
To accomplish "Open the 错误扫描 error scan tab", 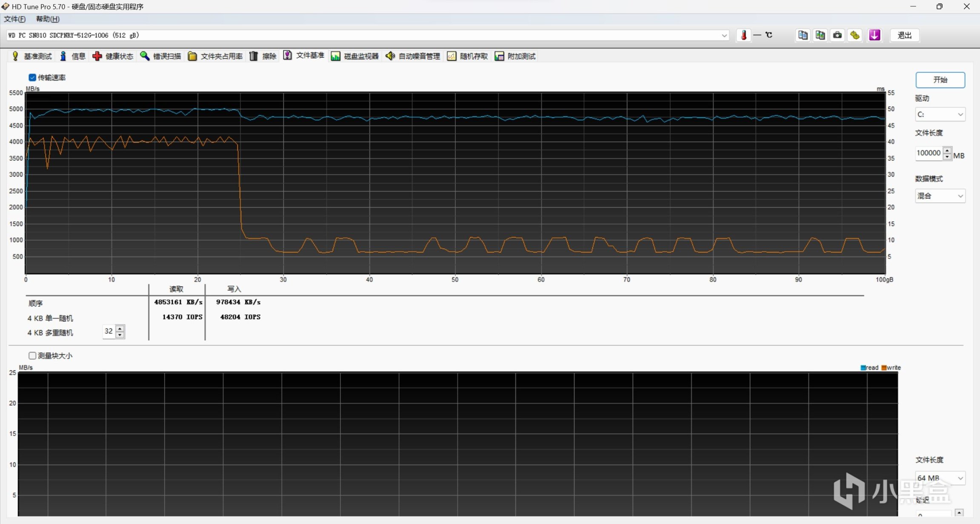I will coord(160,56).
